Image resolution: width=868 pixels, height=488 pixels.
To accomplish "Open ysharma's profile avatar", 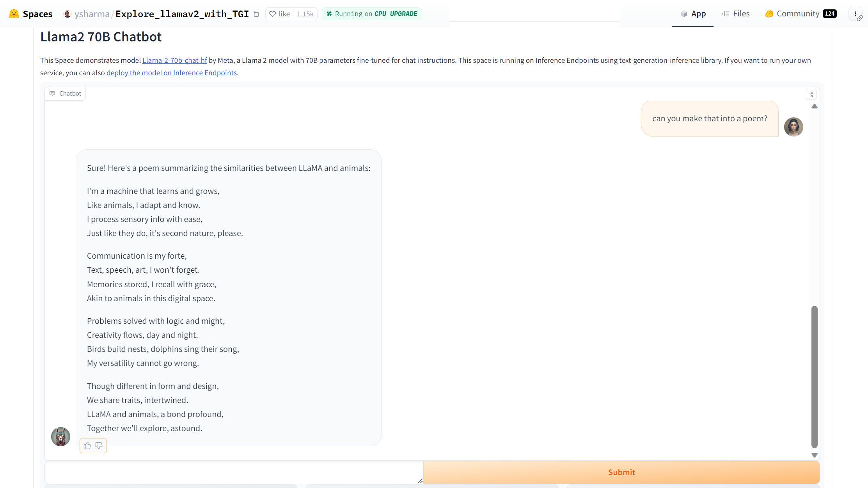I will point(67,14).
